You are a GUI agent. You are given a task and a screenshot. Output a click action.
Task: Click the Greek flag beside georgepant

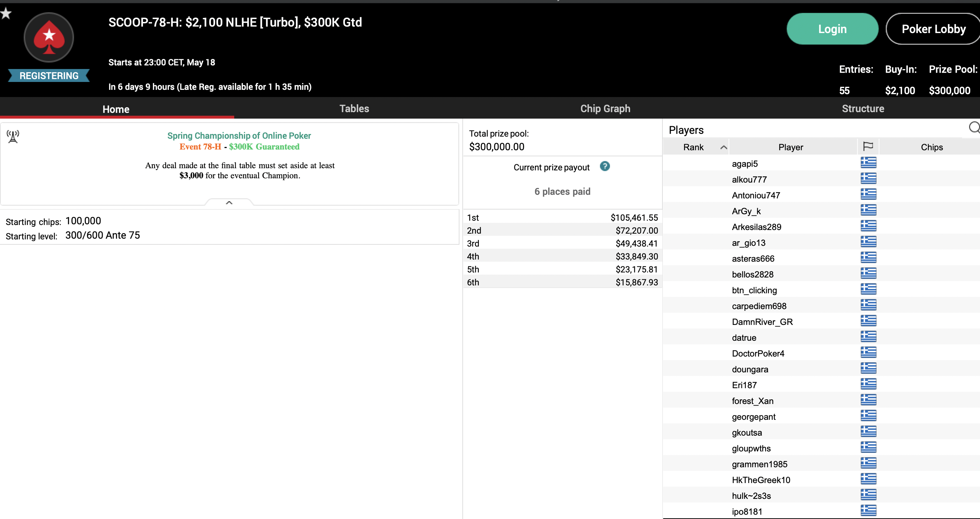(x=868, y=415)
